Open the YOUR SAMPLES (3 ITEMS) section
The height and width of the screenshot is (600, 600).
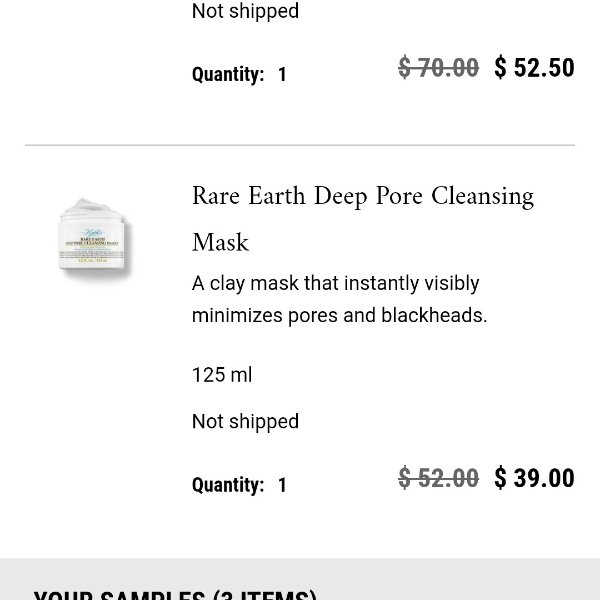(x=175, y=594)
